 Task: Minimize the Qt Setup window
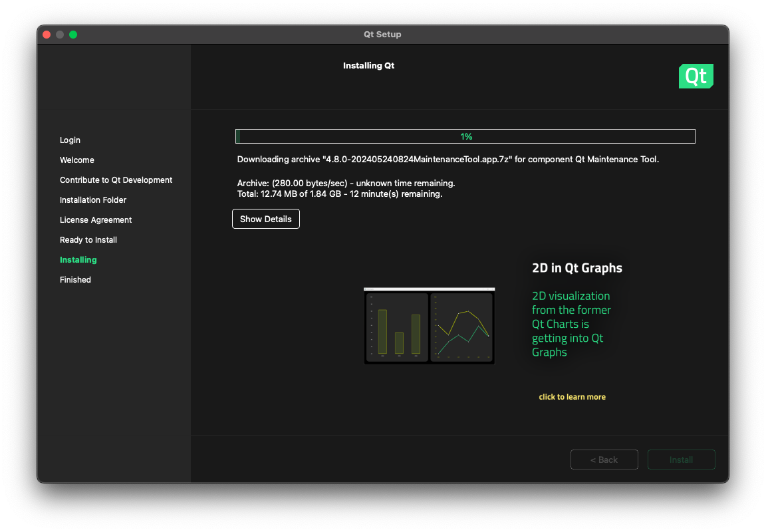(60, 35)
